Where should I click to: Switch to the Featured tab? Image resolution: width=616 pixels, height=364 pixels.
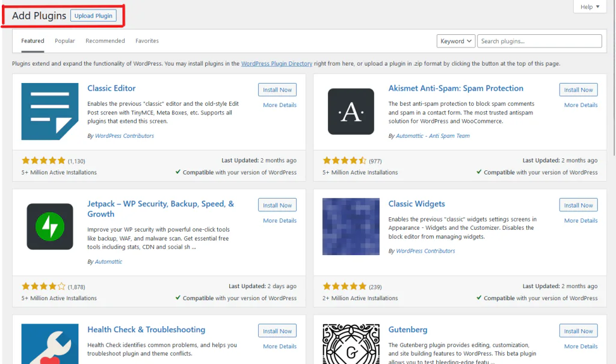32,41
